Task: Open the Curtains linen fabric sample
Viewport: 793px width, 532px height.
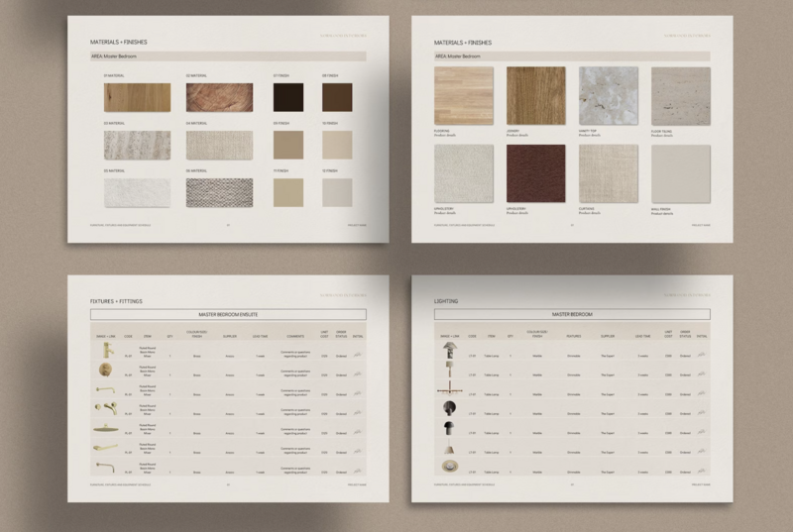Action: (609, 173)
